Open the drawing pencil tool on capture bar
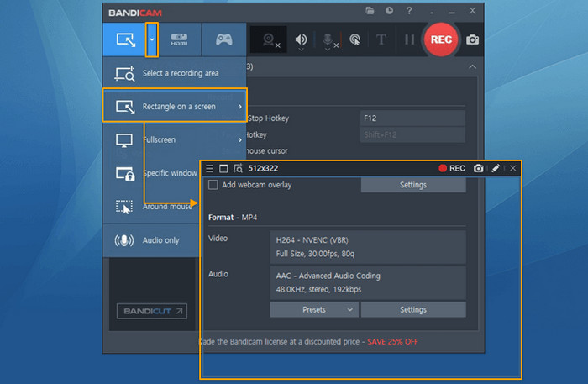The height and width of the screenshot is (384, 588). tap(496, 168)
